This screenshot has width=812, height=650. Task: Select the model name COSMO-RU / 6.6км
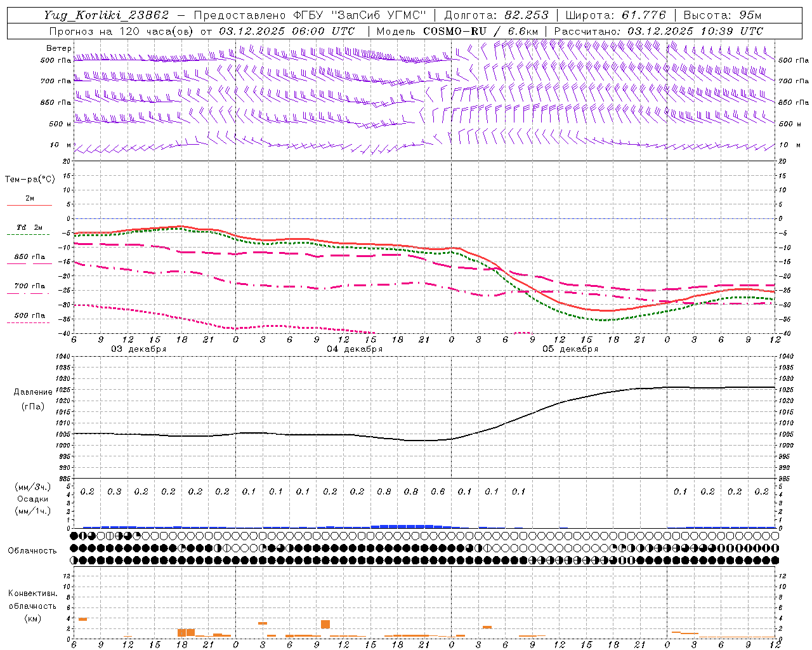(480, 31)
